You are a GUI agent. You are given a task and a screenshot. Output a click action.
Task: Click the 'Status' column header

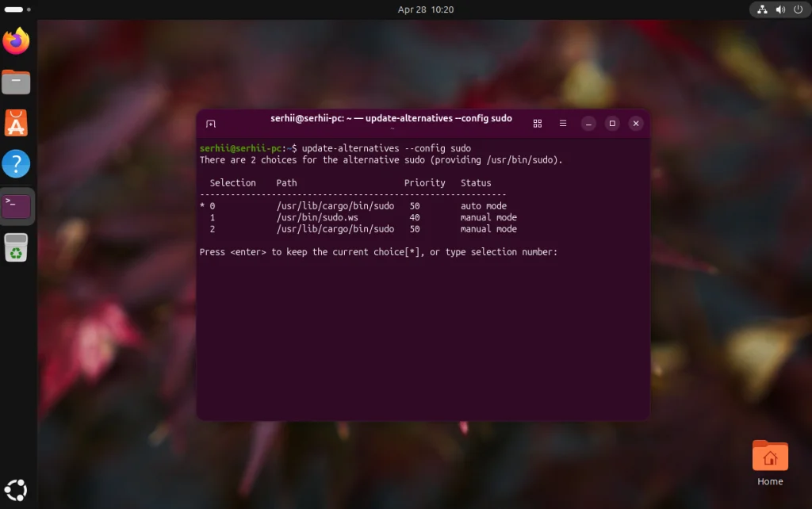pos(476,183)
